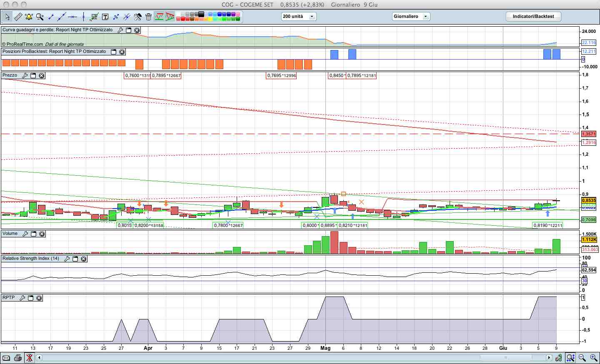Open the alarm bell alerts tool
Viewport: 600px width, 364px height.
pos(29,17)
